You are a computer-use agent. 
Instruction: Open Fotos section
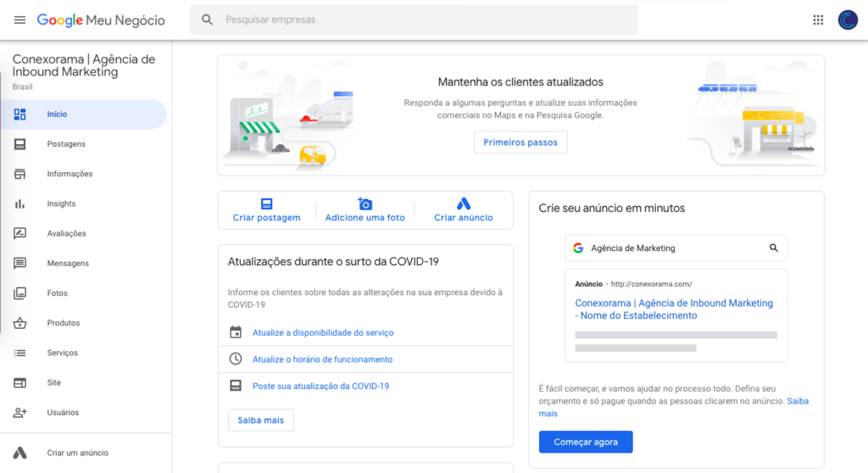[57, 293]
